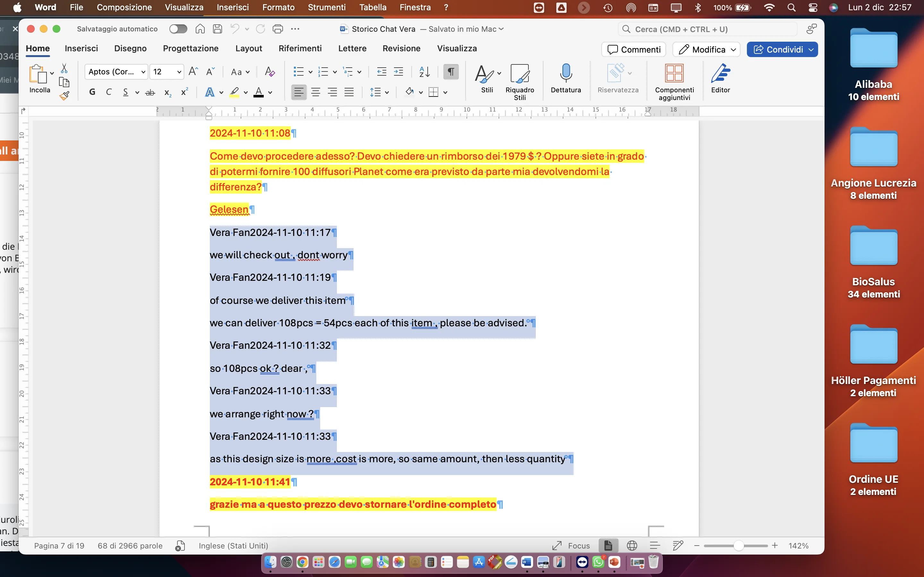
Task: Toggle bold G formatting button
Action: tap(92, 92)
